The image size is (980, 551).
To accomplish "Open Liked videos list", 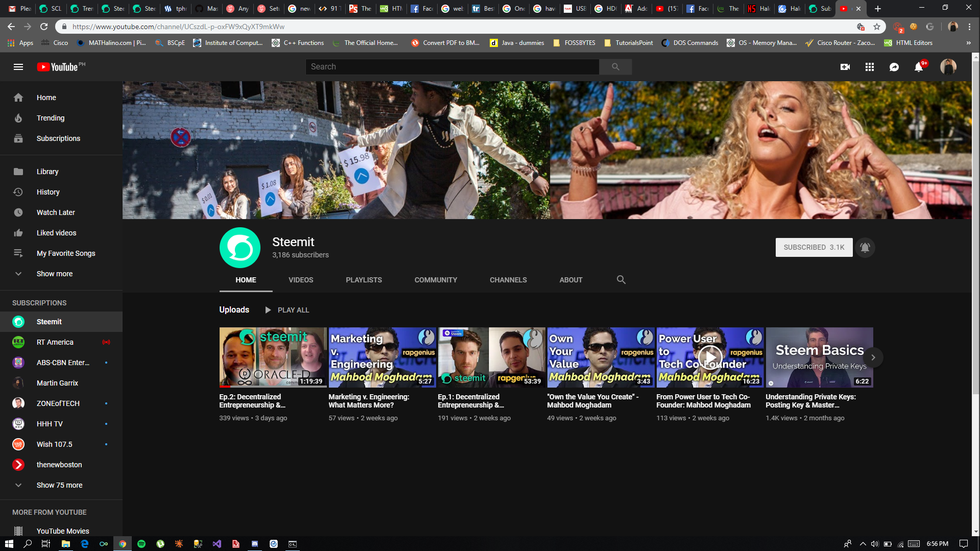I will pos(61,233).
